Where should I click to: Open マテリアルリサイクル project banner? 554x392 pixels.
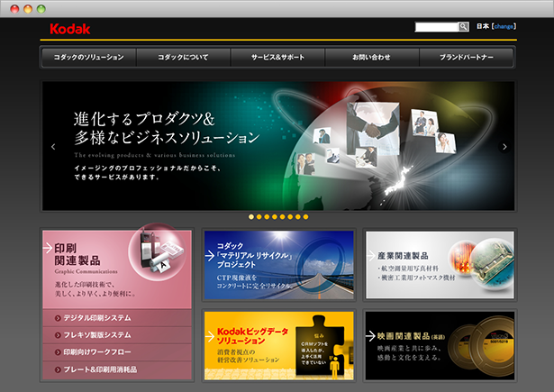coord(278,265)
